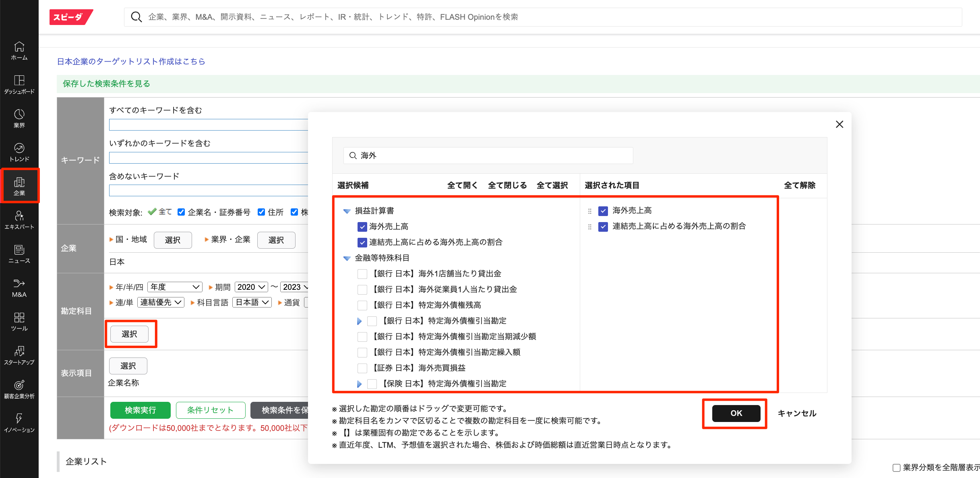Viewport: 980px width, 478px height.
Task: Click 全て解除 to clear selections
Action: pyautogui.click(x=799, y=185)
